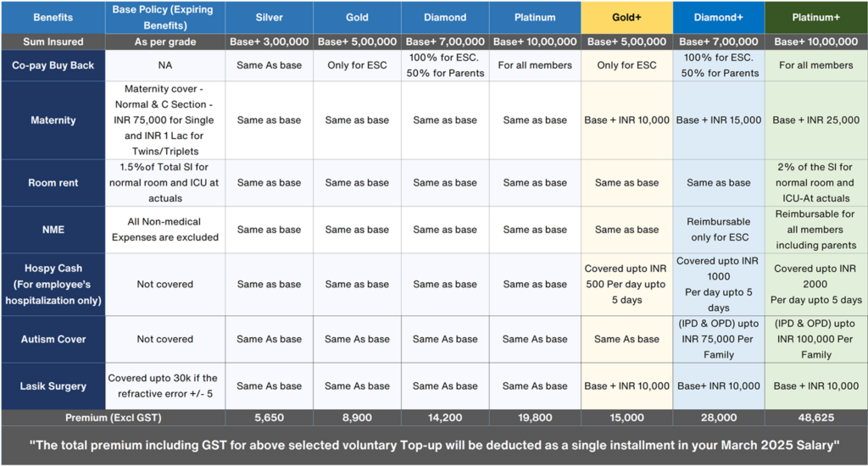Select the Silver plan header

point(269,18)
